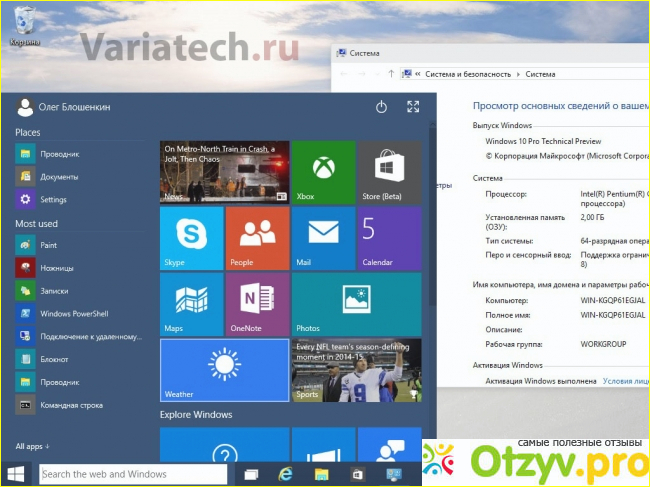Click the breadcrumb chevron before Система и безопасность
This screenshot has width=650, height=487.
coord(420,74)
